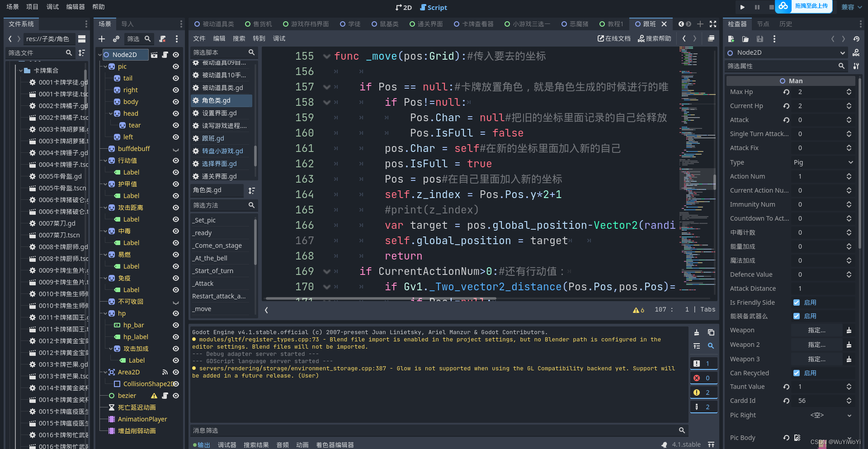This screenshot has height=449, width=868.
Task: Switch to the 调试器 bottom panel
Action: pyautogui.click(x=227, y=445)
